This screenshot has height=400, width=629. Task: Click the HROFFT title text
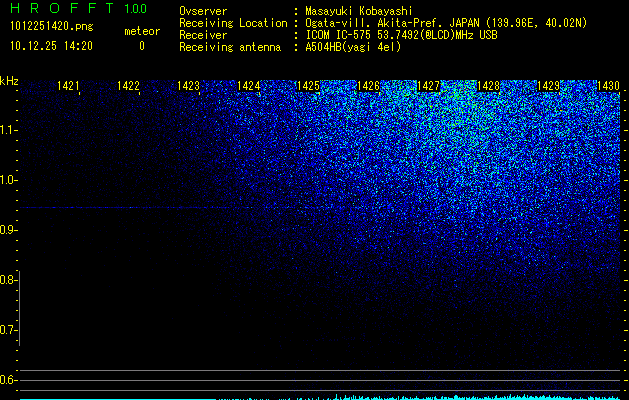point(62,8)
